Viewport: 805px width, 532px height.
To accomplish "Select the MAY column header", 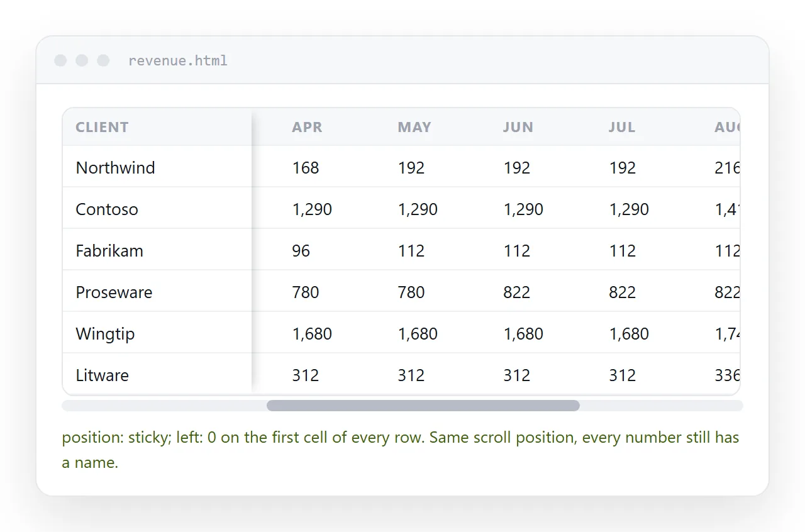I will (x=414, y=127).
